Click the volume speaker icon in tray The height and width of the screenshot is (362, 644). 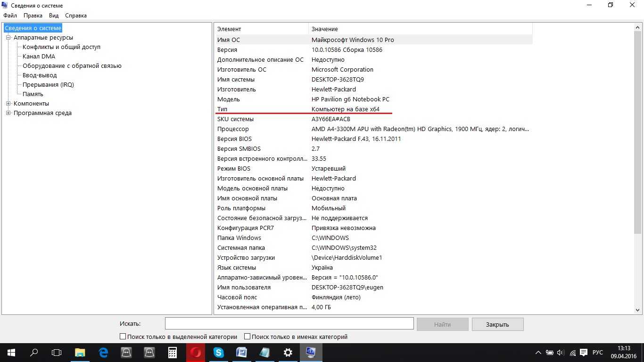(x=561, y=353)
